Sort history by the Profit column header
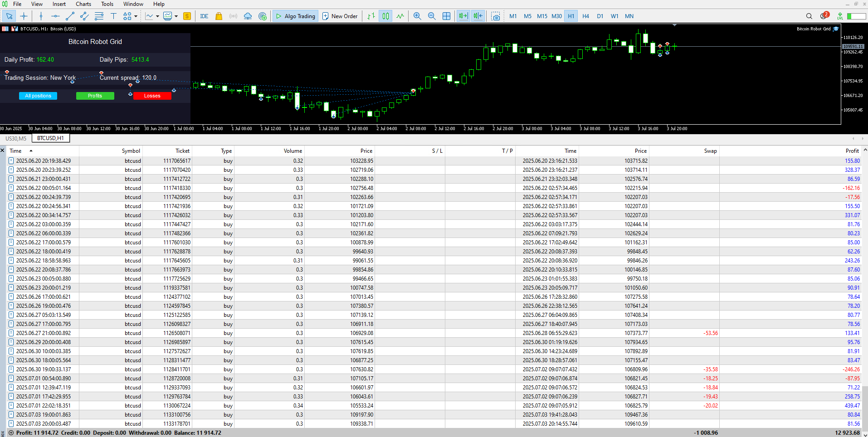The height and width of the screenshot is (437, 868). [x=852, y=151]
